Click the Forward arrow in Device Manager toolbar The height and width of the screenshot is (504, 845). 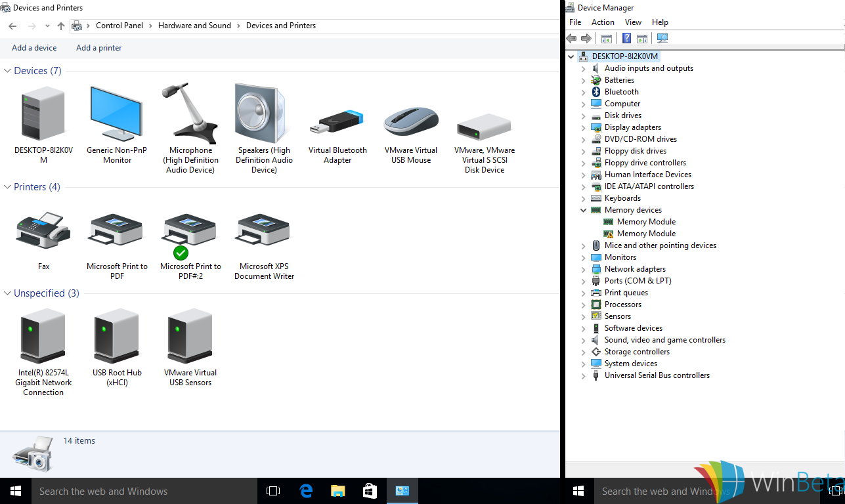point(586,38)
